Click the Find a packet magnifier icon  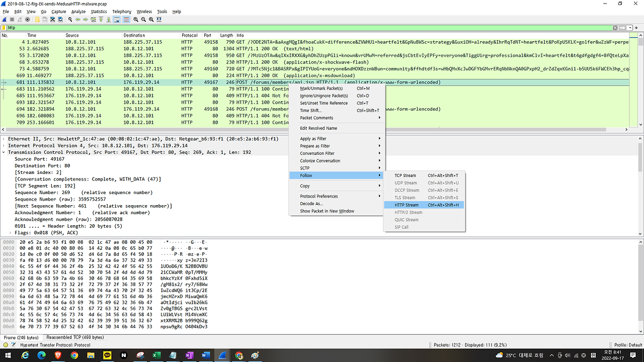(x=70, y=19)
